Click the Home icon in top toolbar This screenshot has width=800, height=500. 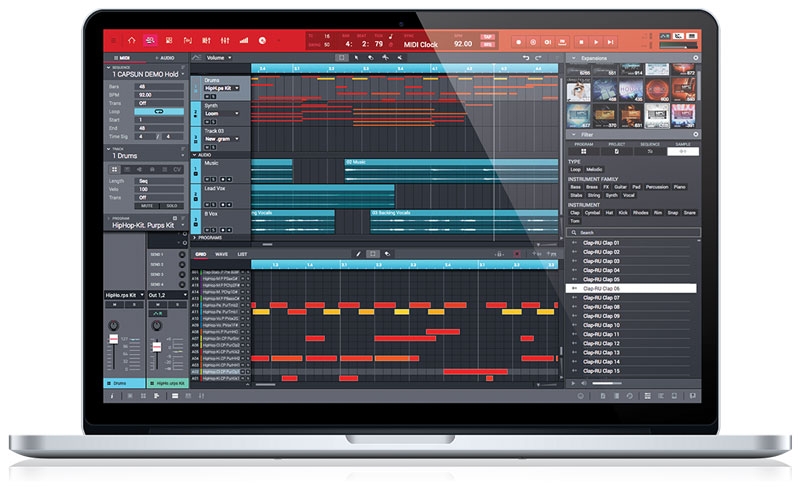point(131,40)
